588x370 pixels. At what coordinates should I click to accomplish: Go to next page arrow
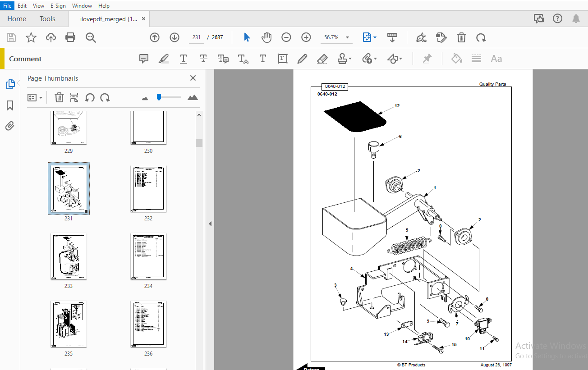175,37
